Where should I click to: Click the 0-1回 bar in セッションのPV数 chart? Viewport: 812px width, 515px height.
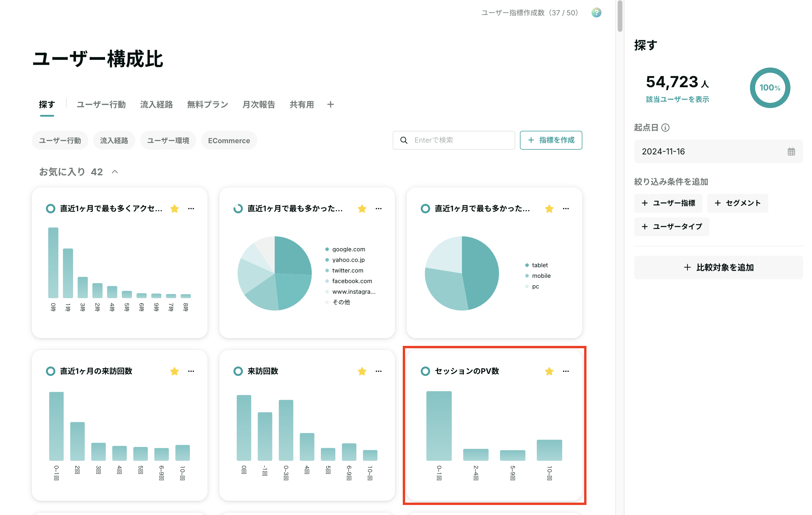tap(439, 426)
